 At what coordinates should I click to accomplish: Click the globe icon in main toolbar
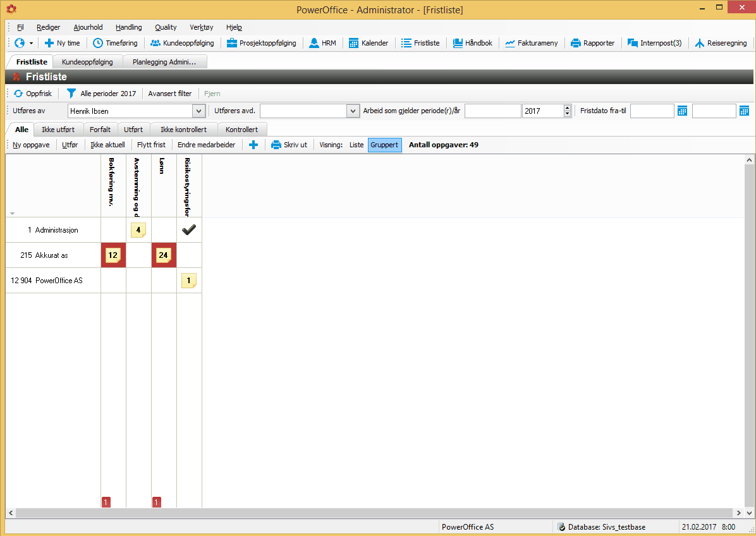click(x=20, y=43)
